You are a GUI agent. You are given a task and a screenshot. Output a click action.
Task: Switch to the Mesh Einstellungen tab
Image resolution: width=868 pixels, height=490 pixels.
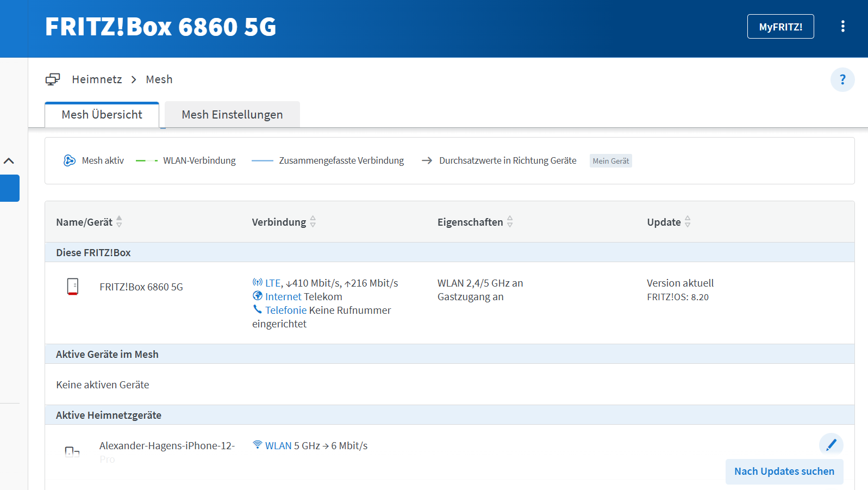[232, 115]
